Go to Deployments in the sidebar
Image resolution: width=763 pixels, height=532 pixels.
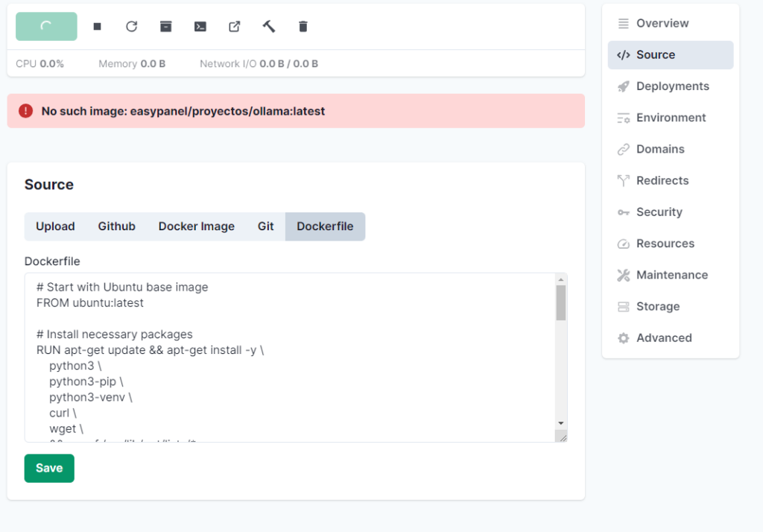pyautogui.click(x=672, y=86)
